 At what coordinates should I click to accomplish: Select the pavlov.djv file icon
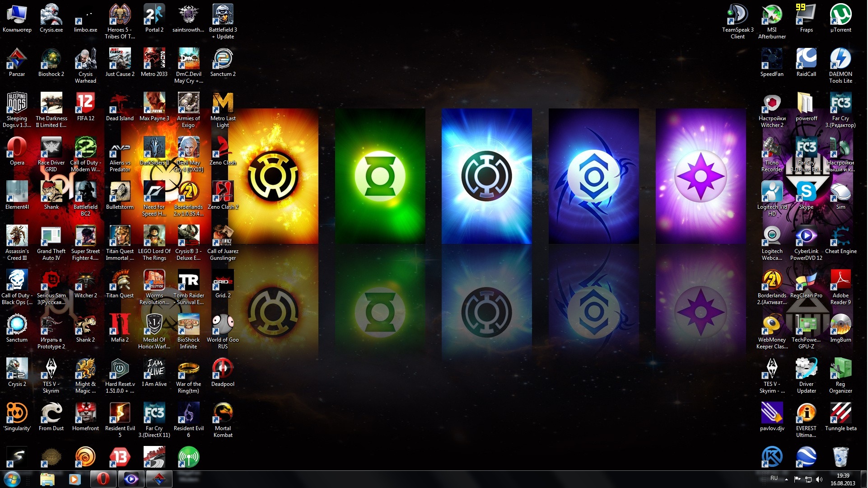coord(772,417)
